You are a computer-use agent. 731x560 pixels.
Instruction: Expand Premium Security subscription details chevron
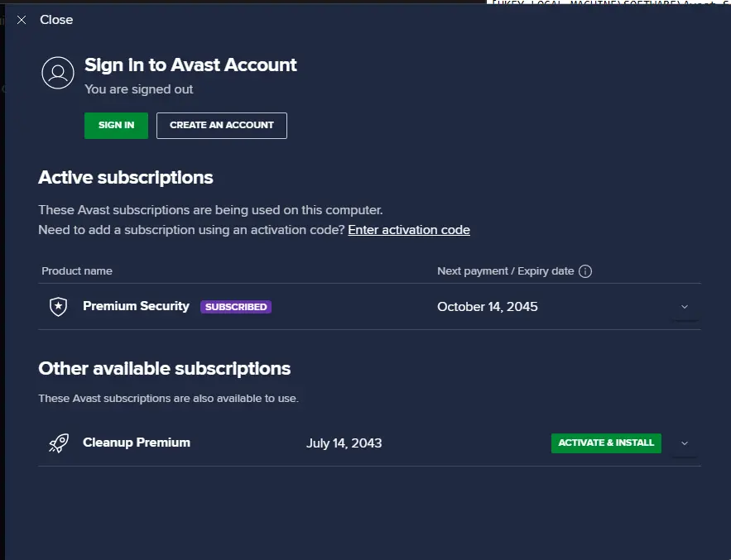(x=685, y=307)
